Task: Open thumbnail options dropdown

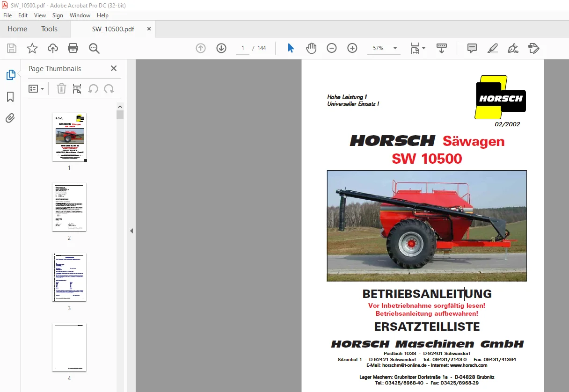Action: (x=36, y=88)
